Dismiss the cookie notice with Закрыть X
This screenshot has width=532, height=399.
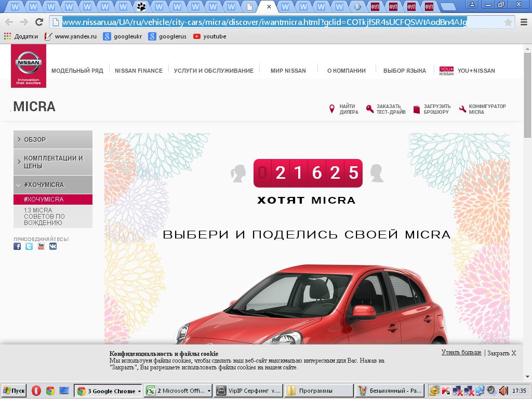point(501,353)
